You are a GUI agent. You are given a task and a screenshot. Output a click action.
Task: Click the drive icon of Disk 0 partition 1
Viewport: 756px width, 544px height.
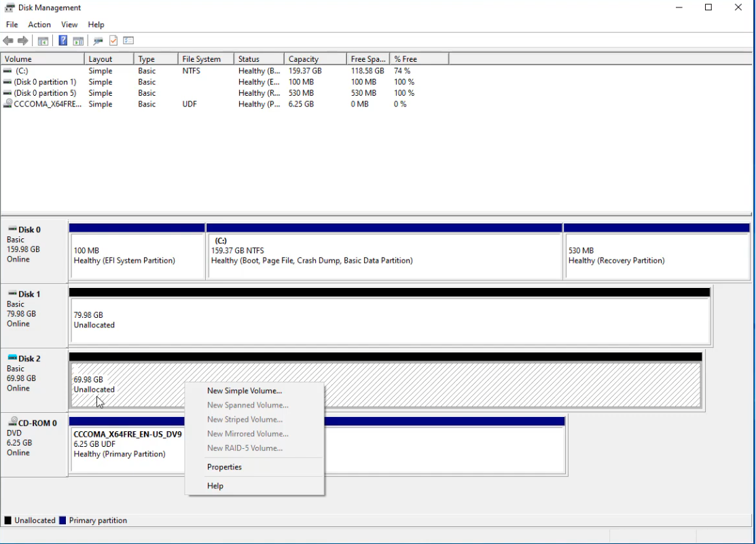pyautogui.click(x=7, y=82)
